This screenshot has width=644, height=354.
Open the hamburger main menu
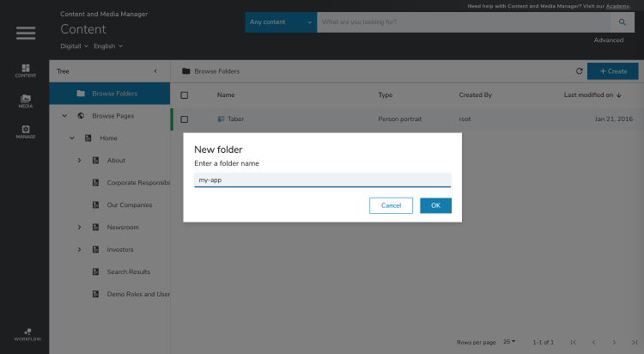click(x=26, y=33)
